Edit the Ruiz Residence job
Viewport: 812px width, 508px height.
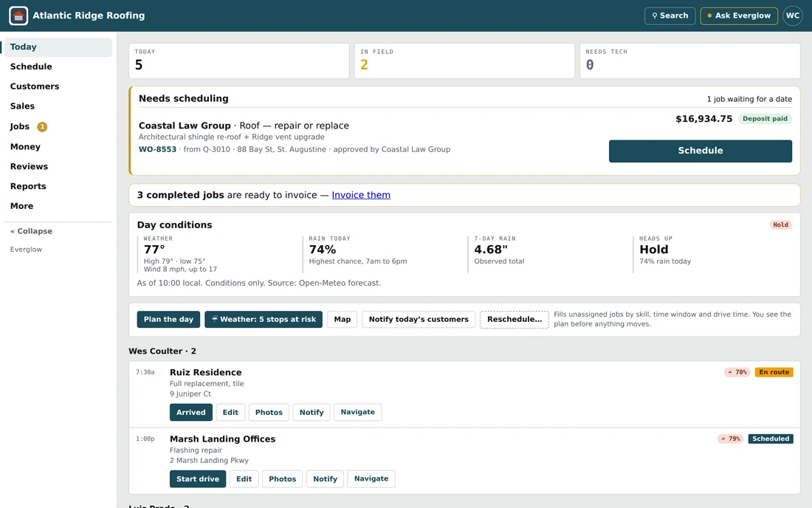[230, 412]
